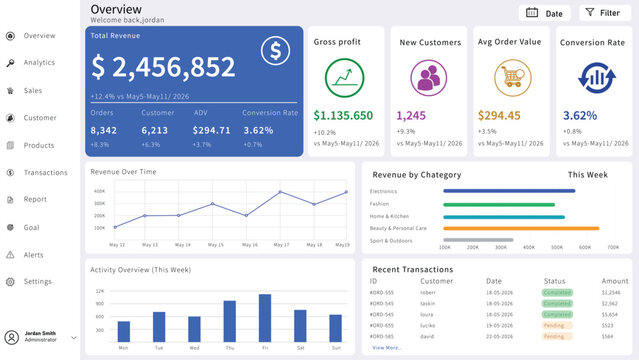Follow the View More link
The height and width of the screenshot is (360, 639).
pos(386,348)
